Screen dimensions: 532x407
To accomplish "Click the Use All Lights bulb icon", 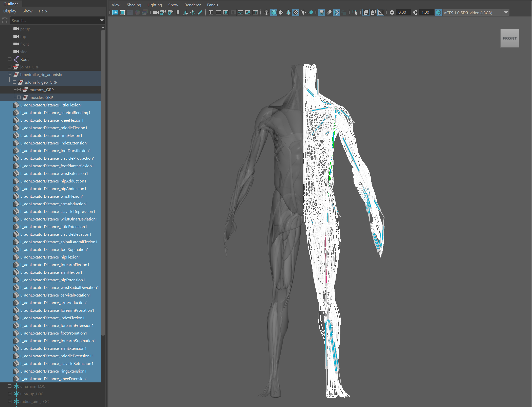I will point(303,12).
